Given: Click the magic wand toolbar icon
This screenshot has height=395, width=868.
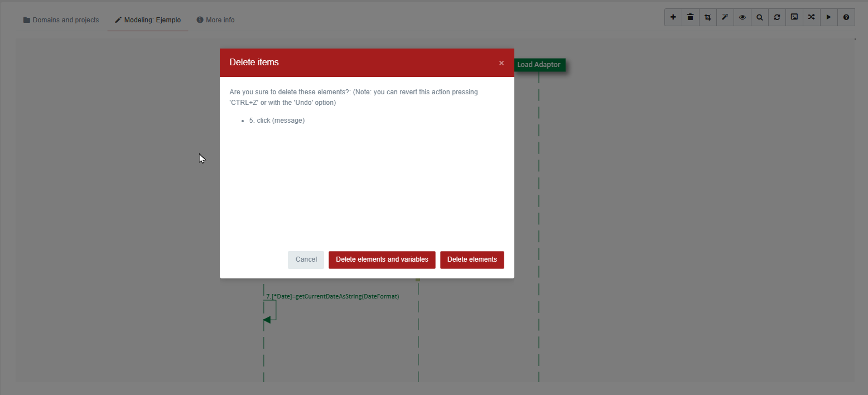Looking at the screenshot, I should pos(725,17).
